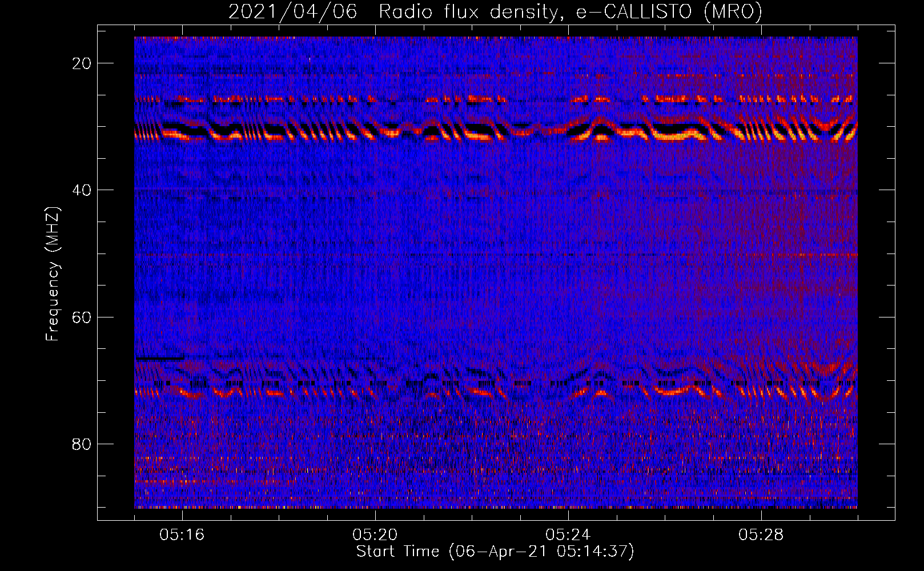Click the 05:24 time tick label
Image resolution: width=924 pixels, height=571 pixels.
568,535
